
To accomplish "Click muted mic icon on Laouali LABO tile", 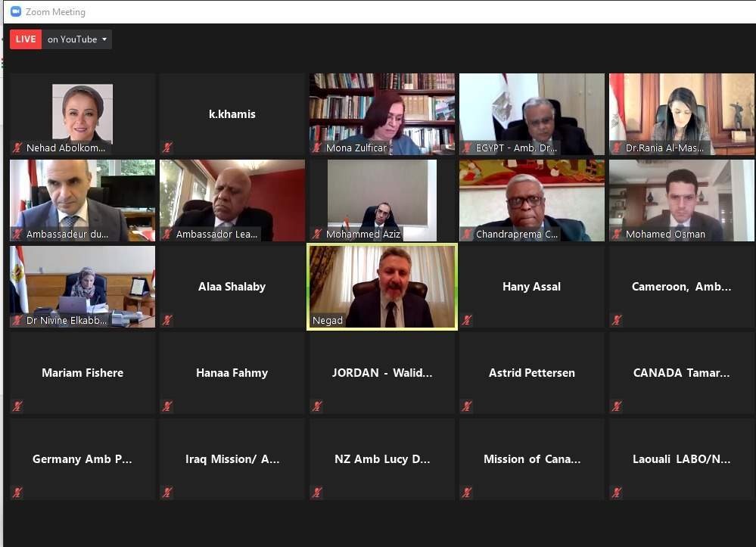I will pos(617,493).
